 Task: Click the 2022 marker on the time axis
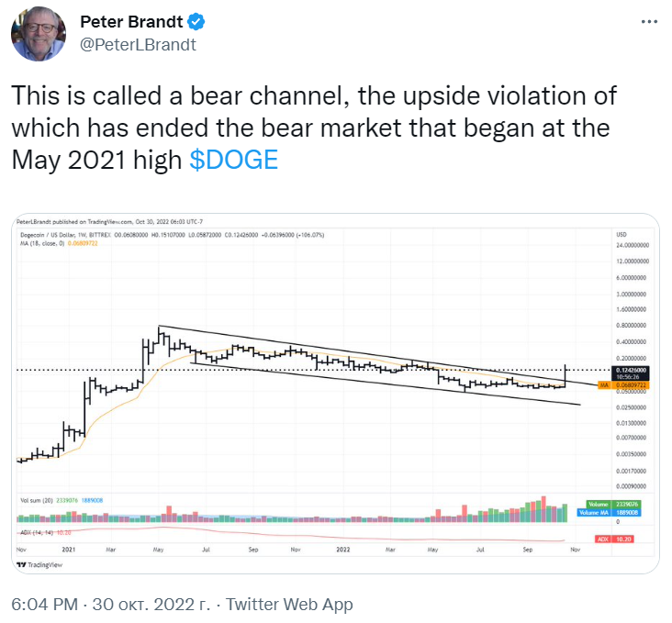tap(343, 550)
